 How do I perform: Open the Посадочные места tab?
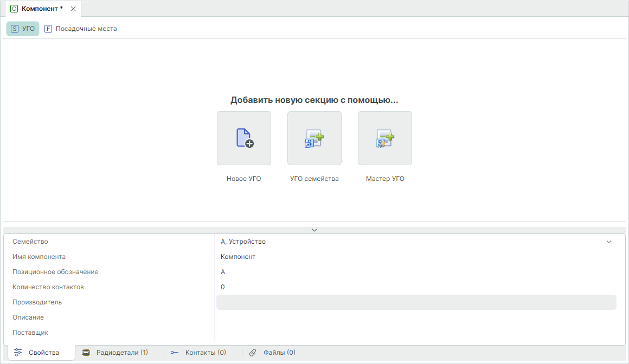81,29
